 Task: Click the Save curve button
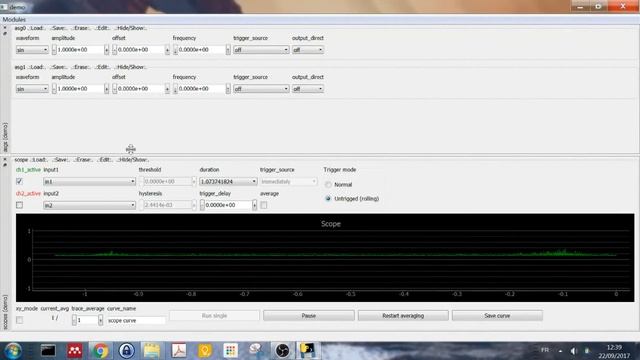[497, 316]
